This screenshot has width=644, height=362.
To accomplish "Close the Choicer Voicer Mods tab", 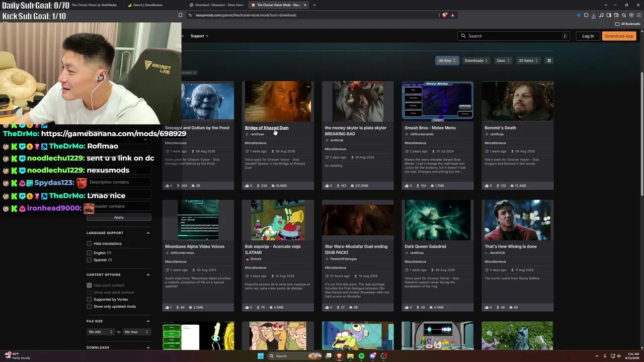I will tap(305, 5).
